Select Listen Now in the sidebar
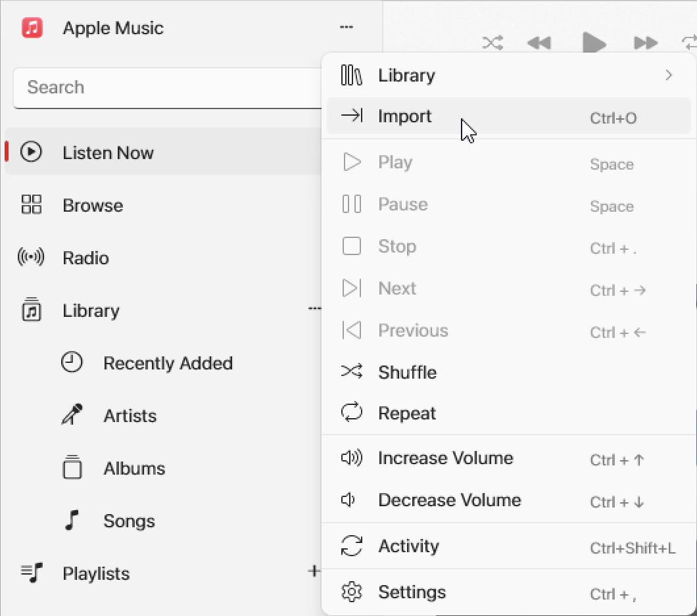 (x=162, y=152)
